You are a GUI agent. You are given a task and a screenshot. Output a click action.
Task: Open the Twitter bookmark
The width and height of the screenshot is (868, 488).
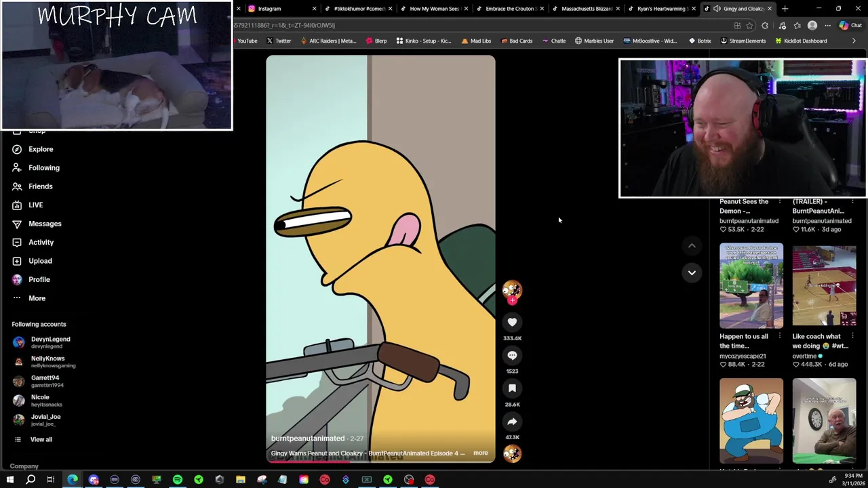[279, 41]
